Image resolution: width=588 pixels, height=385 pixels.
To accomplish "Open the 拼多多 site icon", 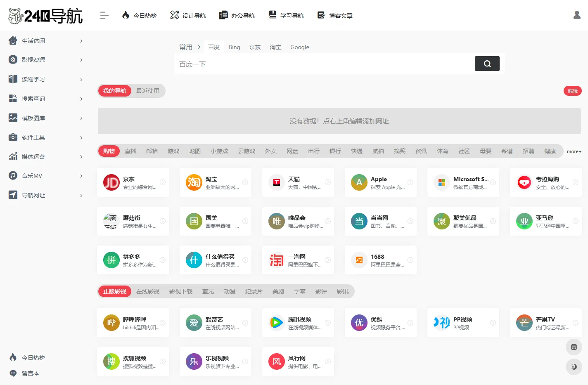I will (x=111, y=260).
